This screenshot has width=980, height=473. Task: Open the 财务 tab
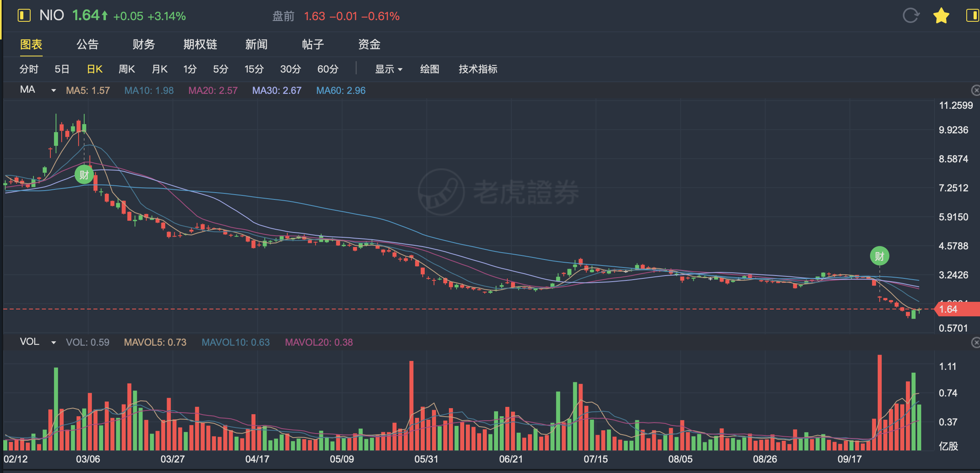144,44
